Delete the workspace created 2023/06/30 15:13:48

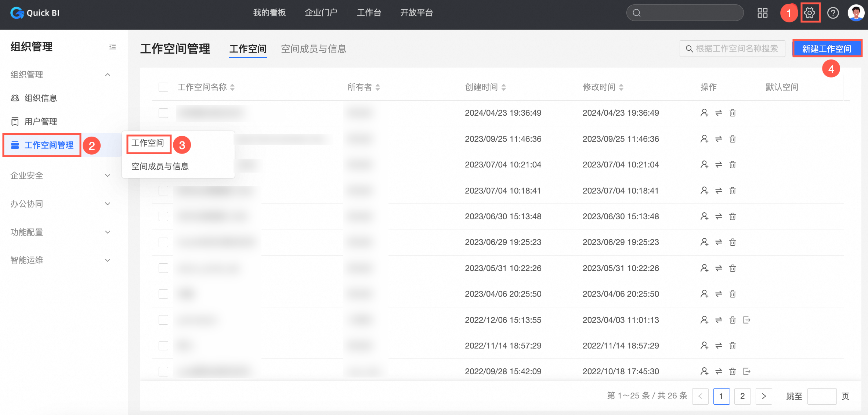733,216
